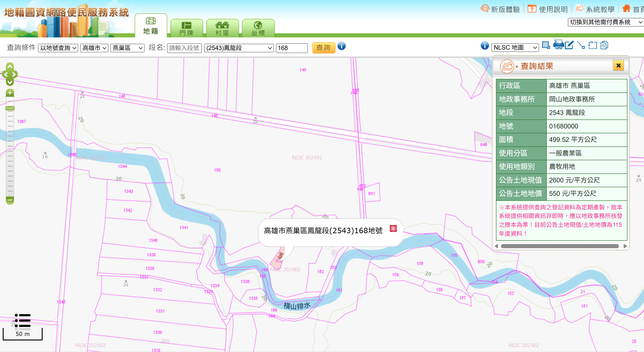Select the draw/edit annotation tool icon

[x=570, y=45]
